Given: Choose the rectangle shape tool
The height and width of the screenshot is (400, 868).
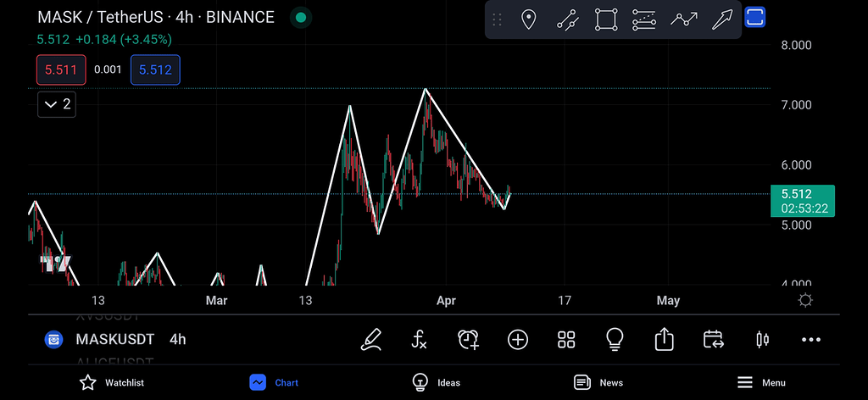Looking at the screenshot, I should 605,19.
